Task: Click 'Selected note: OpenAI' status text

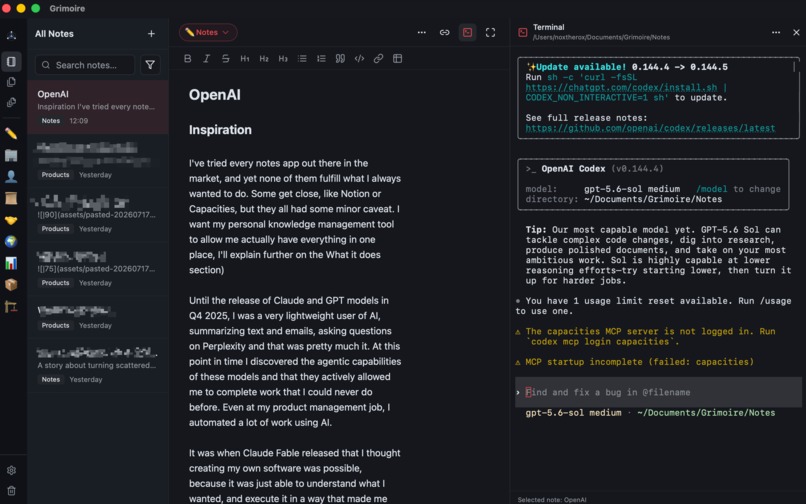Action: [x=552, y=499]
